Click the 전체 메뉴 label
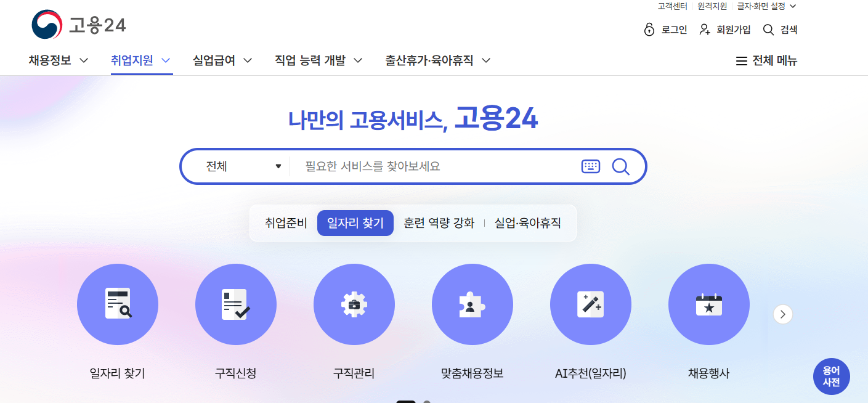The width and height of the screenshot is (868, 403). click(775, 61)
